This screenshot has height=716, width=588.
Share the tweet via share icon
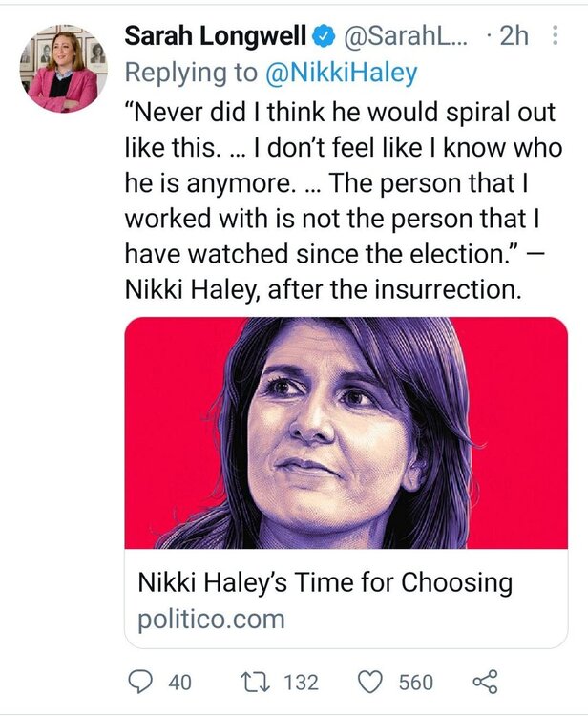pos(486,682)
